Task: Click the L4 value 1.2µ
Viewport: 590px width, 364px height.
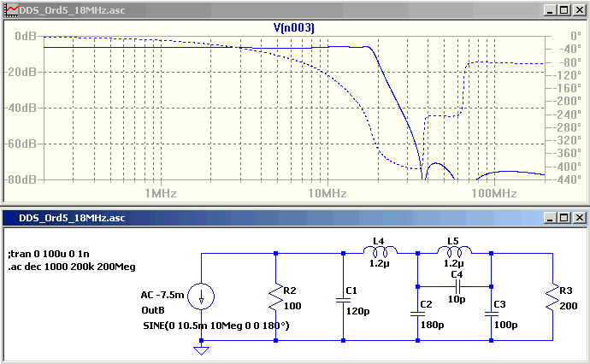Action: tap(380, 263)
